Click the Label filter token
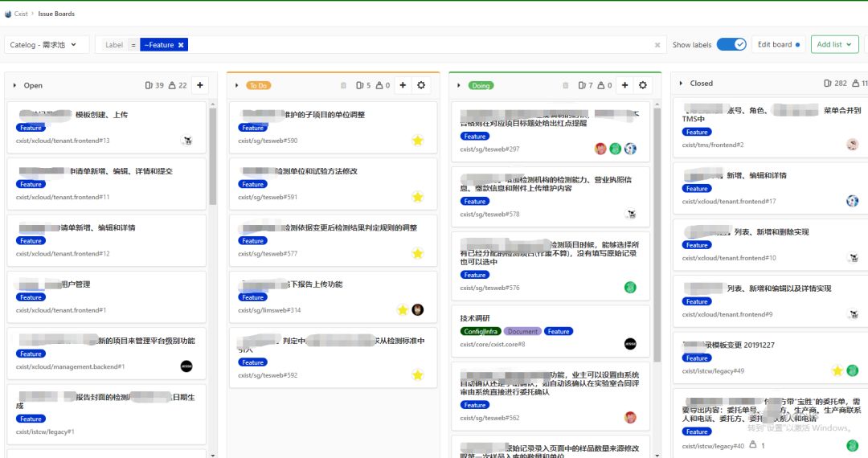This screenshot has height=458, width=868. pyautogui.click(x=114, y=45)
